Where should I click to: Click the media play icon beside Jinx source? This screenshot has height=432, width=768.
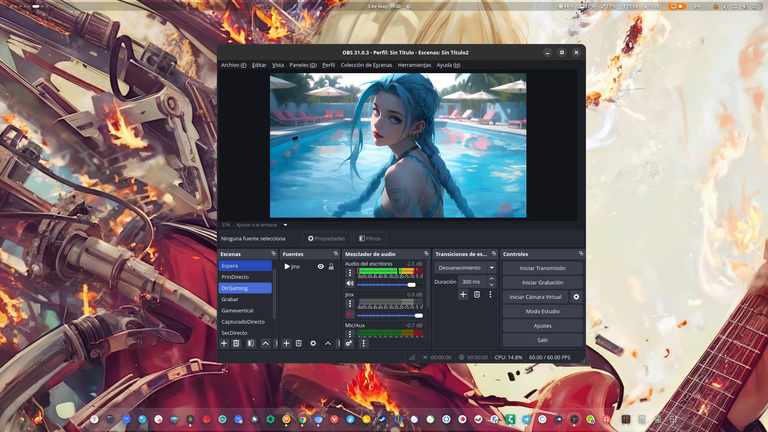point(287,266)
